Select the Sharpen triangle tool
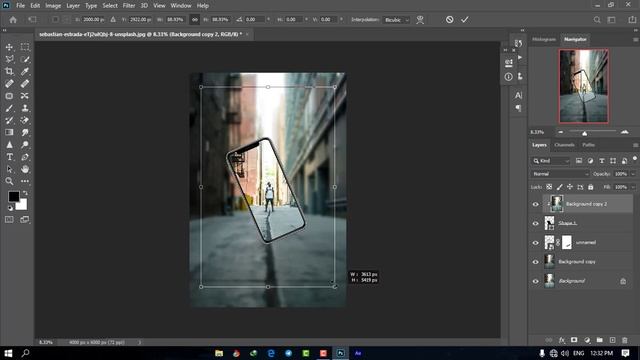 tap(9, 144)
